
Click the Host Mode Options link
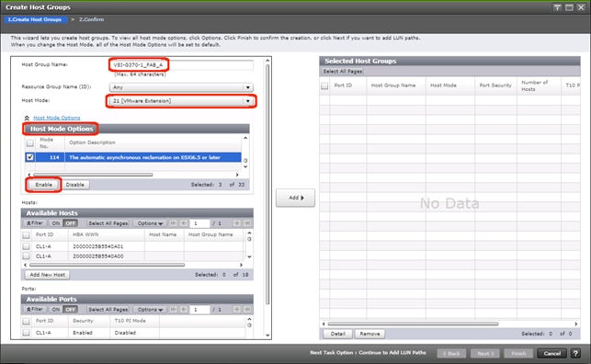(57, 118)
